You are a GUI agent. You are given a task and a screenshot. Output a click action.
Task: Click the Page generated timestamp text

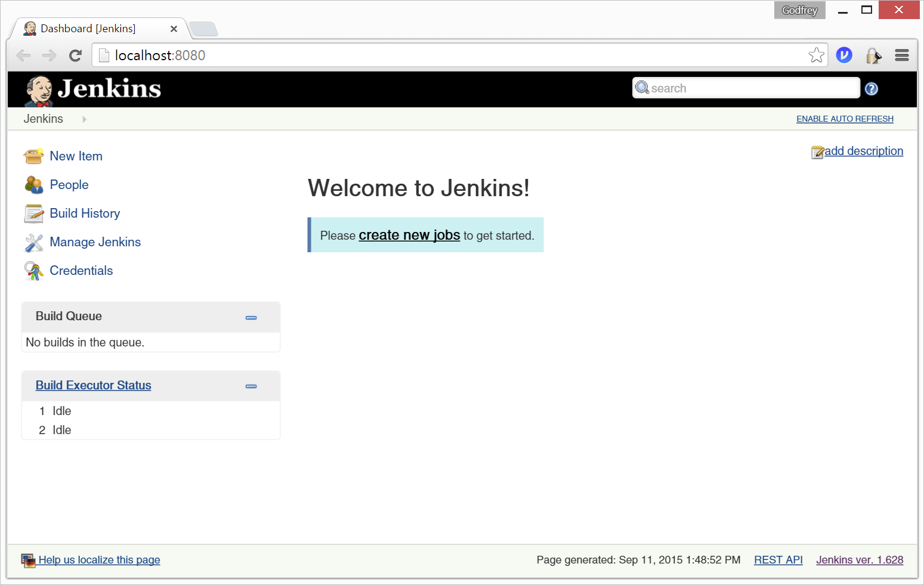pos(638,560)
